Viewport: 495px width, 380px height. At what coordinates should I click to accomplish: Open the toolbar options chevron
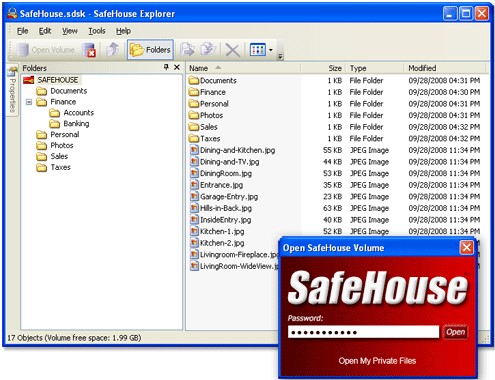[280, 56]
